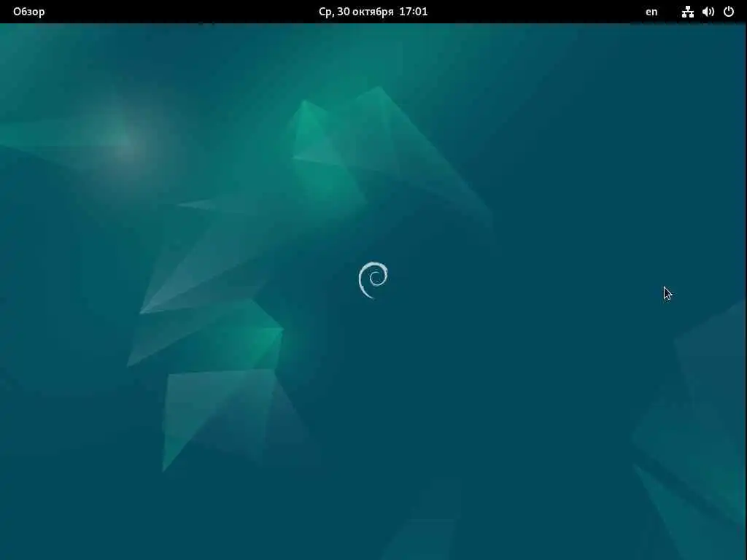
Task: Switch the en keyboard layout indicator
Action: 651,12
